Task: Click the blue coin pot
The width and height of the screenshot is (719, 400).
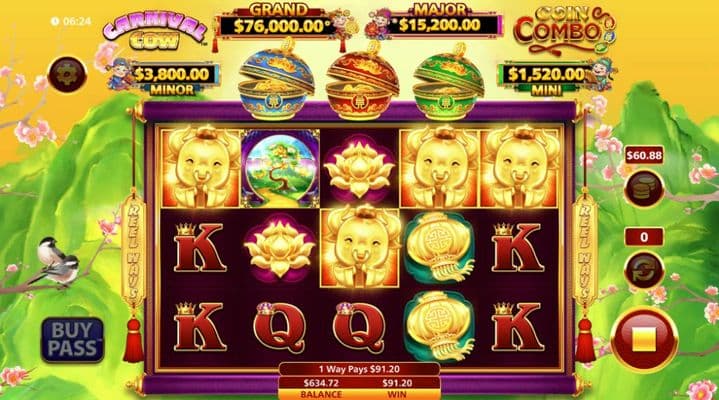Action: [x=277, y=83]
